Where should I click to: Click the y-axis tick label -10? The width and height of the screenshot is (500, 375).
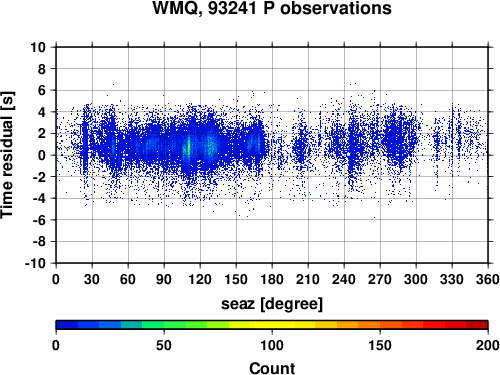(x=35, y=263)
